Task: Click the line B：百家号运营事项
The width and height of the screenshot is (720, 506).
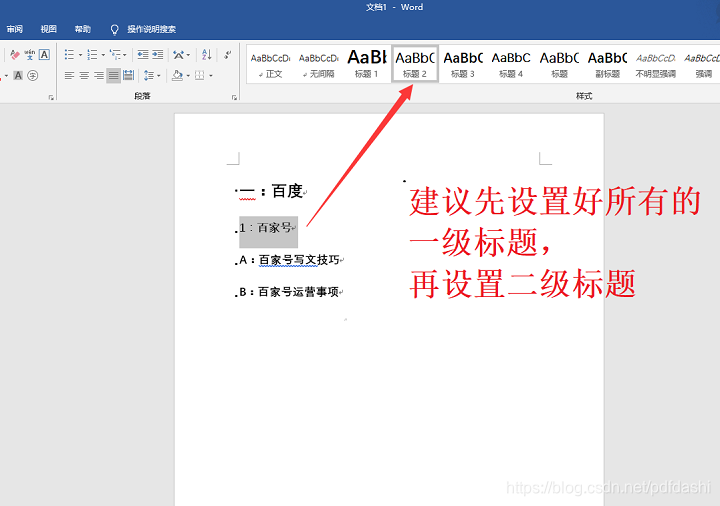Action: coord(290,292)
